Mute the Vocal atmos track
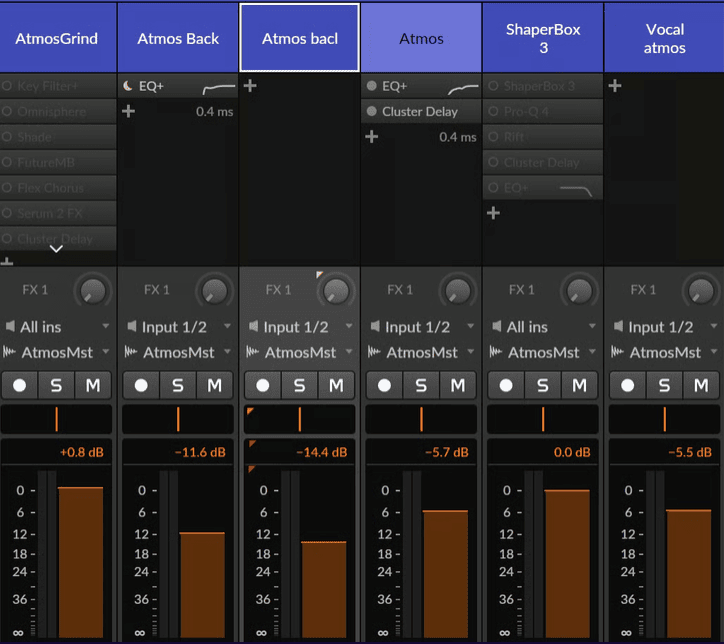Screen dimensions: 724x644 [701, 385]
